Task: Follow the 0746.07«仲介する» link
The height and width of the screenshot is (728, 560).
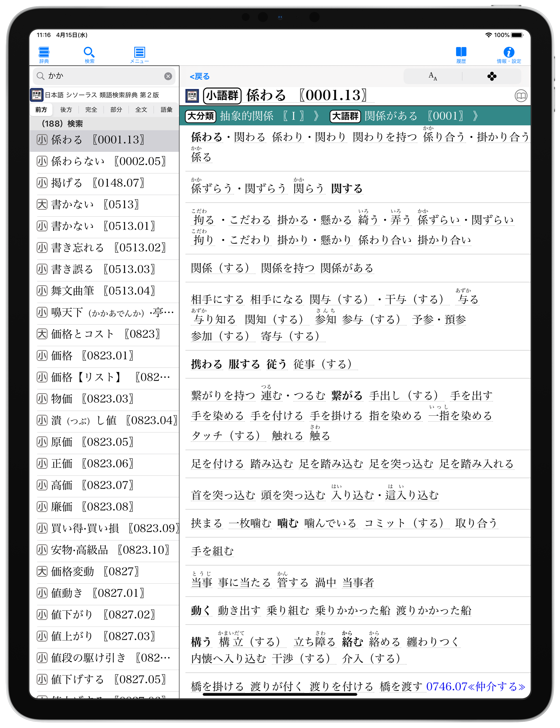Action: (475, 686)
